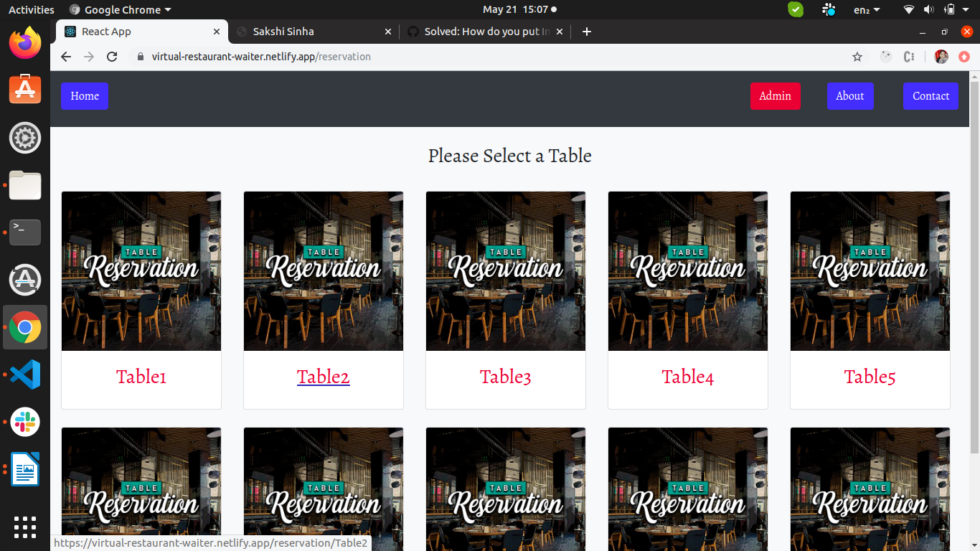Click the Please Select a Table heading
Viewport: 980px width, 551px height.
[510, 156]
